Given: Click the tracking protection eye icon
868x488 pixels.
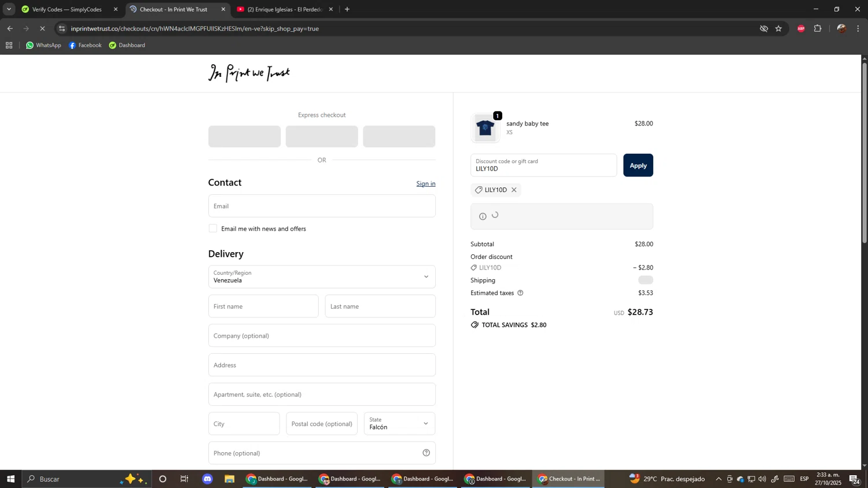Looking at the screenshot, I should [x=764, y=28].
